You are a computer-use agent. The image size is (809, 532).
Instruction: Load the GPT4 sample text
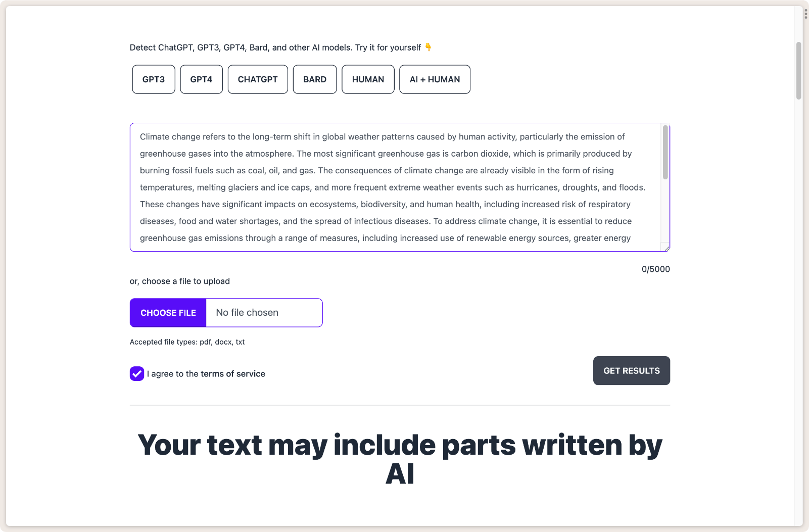pos(201,79)
